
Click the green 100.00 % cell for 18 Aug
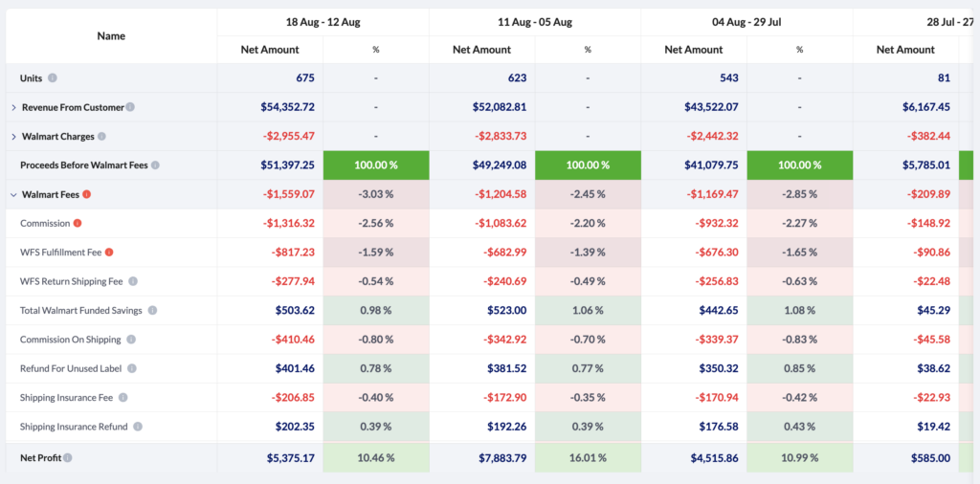(x=376, y=165)
